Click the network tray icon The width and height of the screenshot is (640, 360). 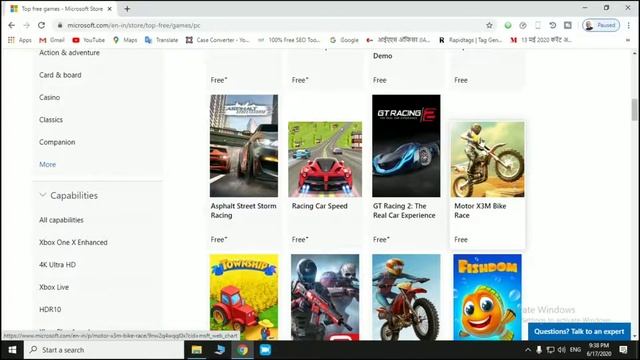[x=550, y=350]
